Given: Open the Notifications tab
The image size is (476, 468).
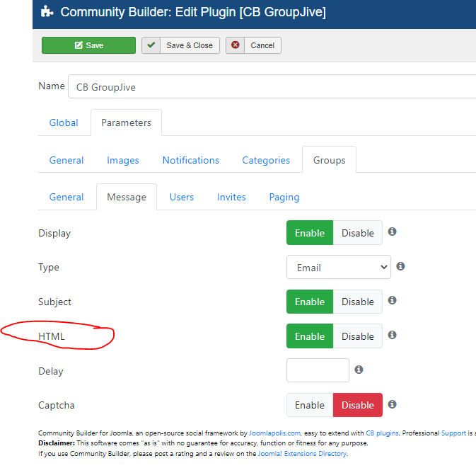Looking at the screenshot, I should 191,160.
